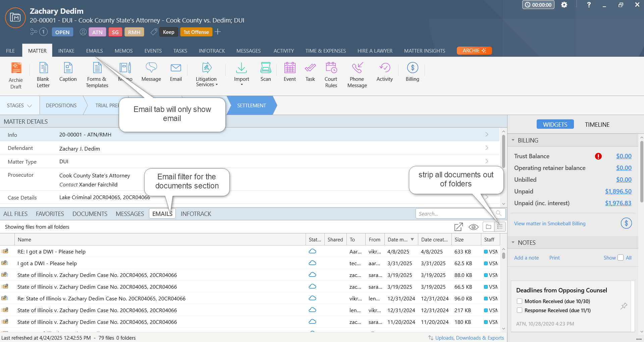Toggle the preview eye icon
The width and height of the screenshot is (644, 342).
tap(474, 227)
